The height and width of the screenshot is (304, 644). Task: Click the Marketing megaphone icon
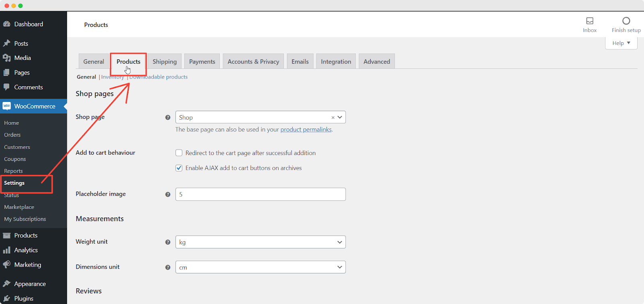pyautogui.click(x=6, y=265)
